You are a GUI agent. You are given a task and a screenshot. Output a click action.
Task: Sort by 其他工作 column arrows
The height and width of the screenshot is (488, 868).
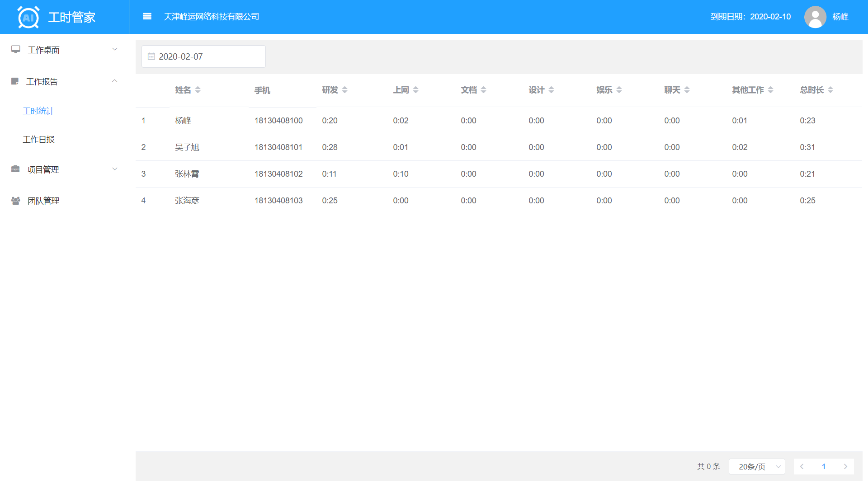(x=770, y=90)
